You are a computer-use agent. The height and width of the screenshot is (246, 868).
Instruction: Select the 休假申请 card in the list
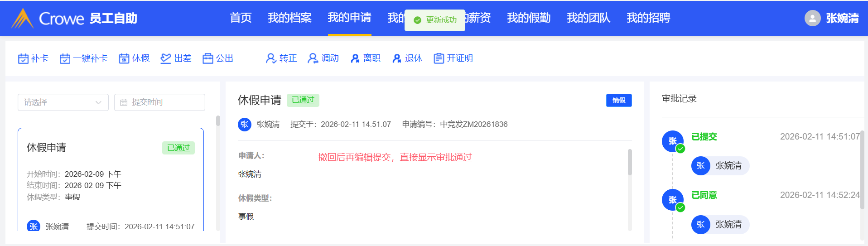111,180
